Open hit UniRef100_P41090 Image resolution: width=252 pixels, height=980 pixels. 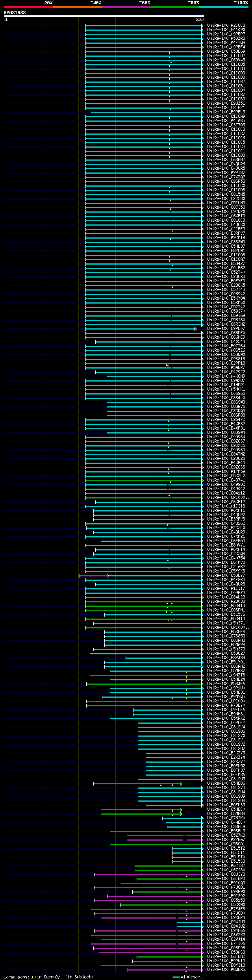click(226, 30)
